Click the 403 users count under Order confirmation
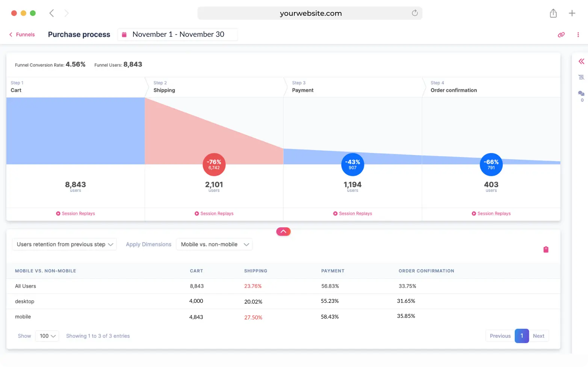 click(x=491, y=185)
